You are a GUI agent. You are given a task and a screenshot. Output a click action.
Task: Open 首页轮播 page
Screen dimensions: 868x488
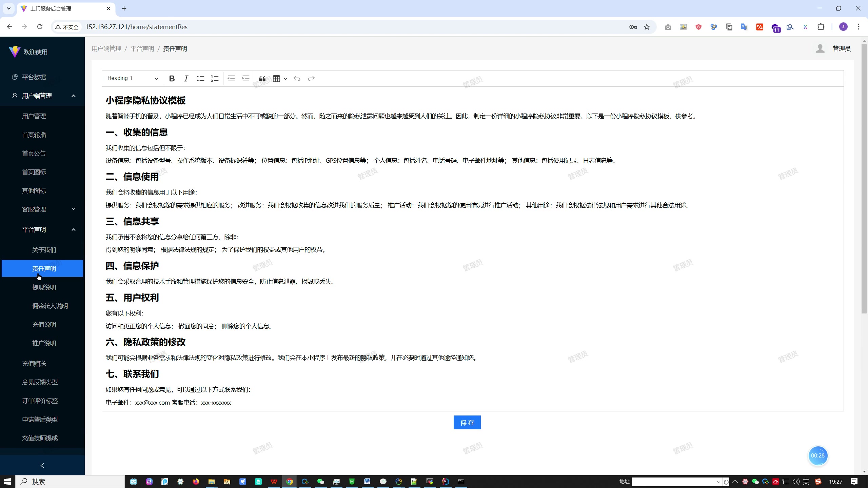pyautogui.click(x=42, y=135)
